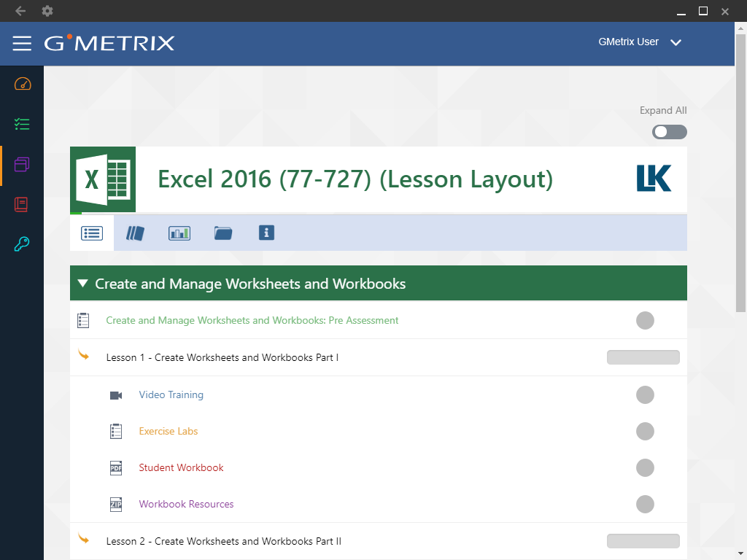
Task: Click the GMetrix logo
Action: click(x=109, y=43)
